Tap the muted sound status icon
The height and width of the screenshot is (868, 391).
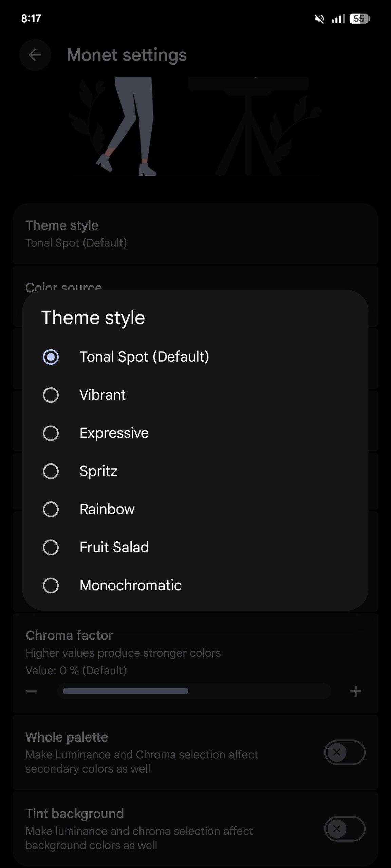[x=319, y=19]
